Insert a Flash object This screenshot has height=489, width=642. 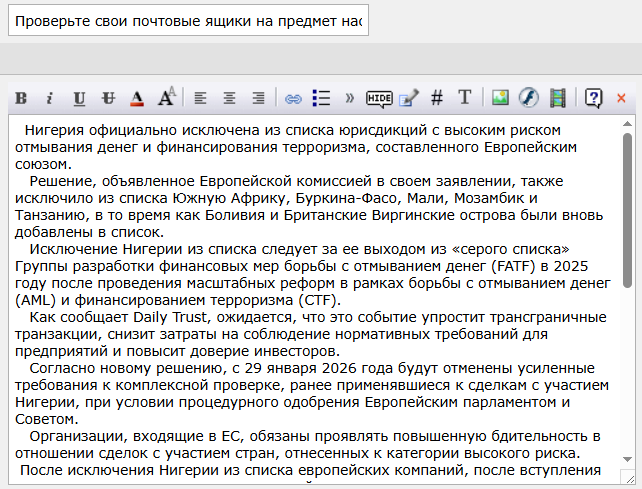pos(529,97)
